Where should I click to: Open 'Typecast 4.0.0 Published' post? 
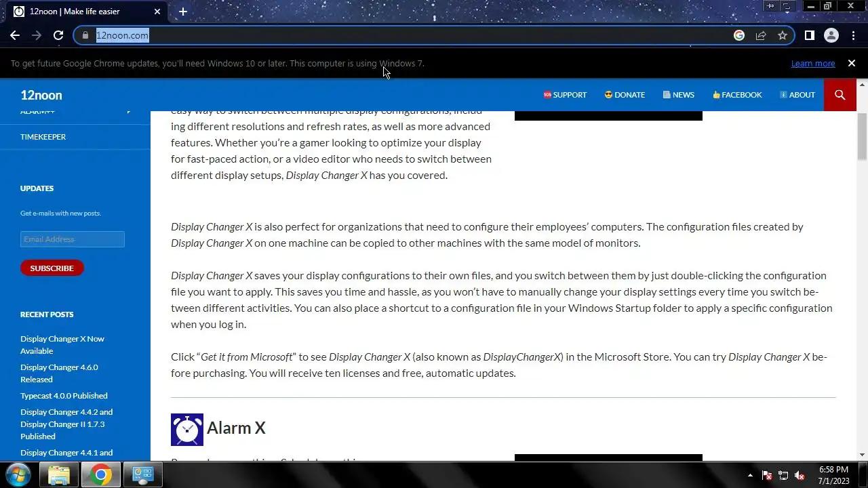tap(64, 396)
